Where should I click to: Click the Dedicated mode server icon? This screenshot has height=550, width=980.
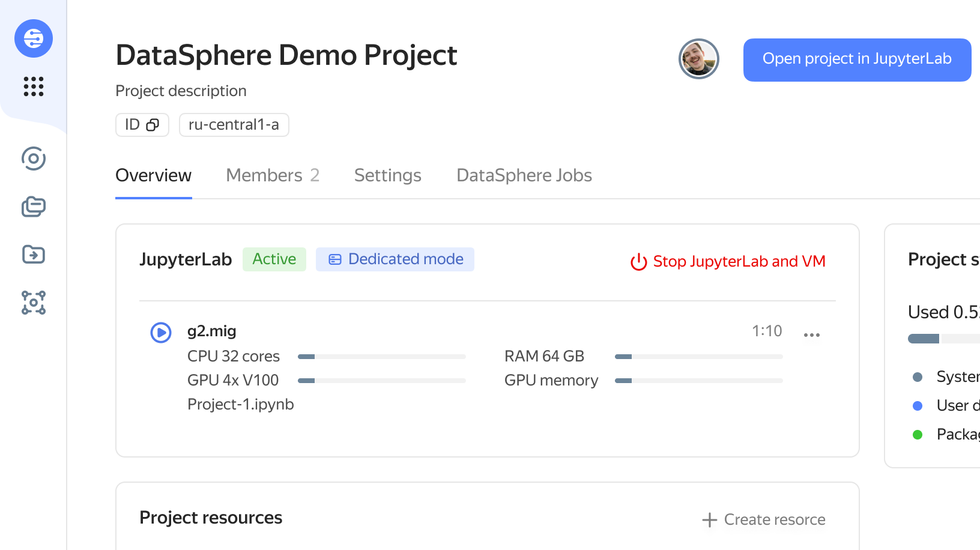[x=335, y=259]
